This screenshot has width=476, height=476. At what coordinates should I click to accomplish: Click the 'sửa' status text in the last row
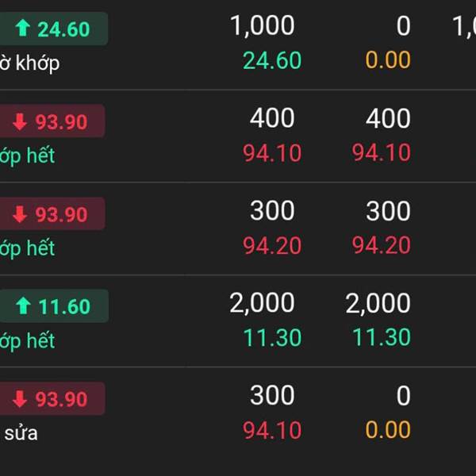pos(21,433)
